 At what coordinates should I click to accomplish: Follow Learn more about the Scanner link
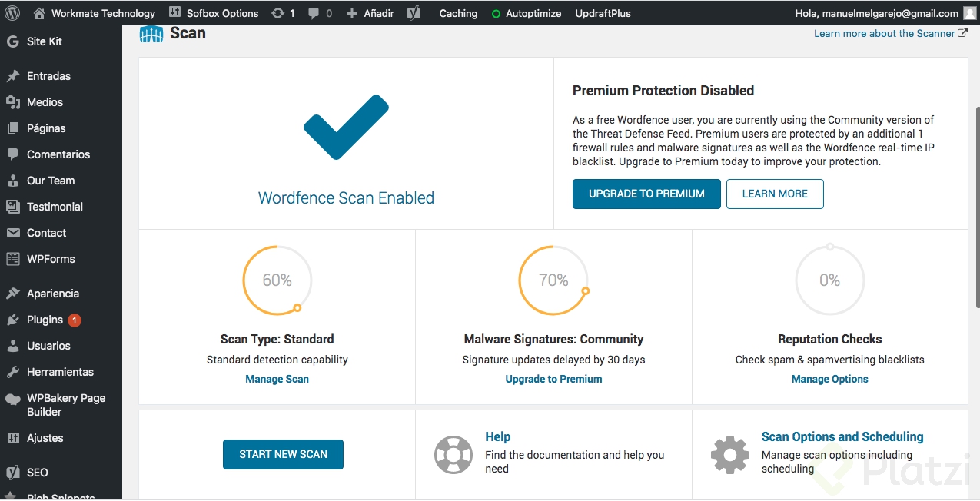(x=889, y=34)
